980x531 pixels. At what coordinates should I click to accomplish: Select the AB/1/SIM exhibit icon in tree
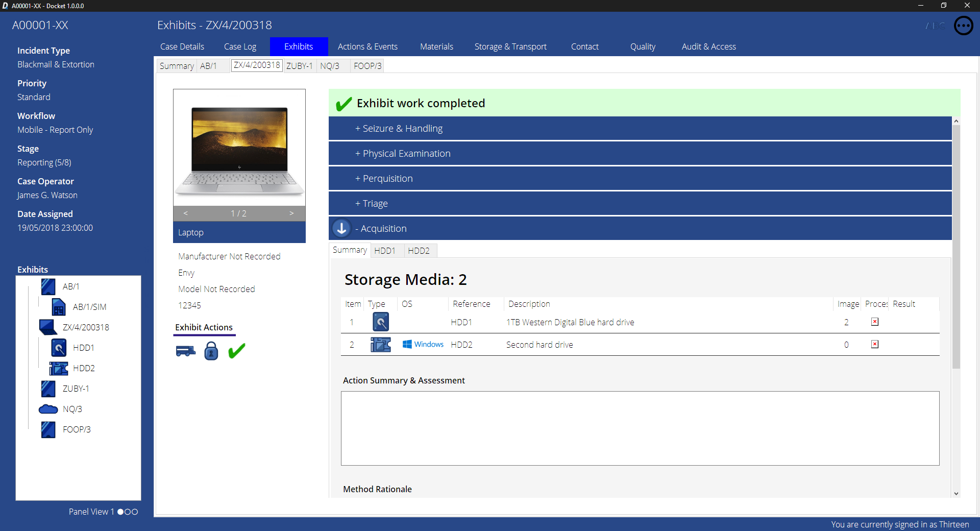click(x=59, y=307)
